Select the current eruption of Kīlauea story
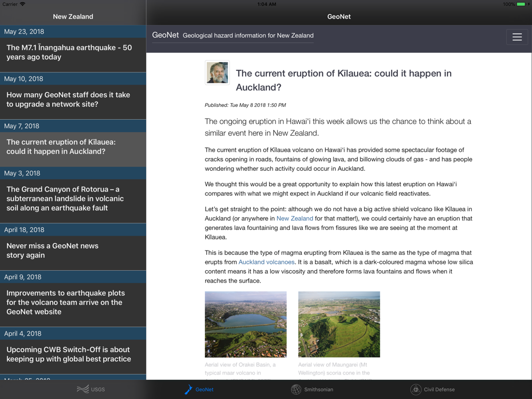This screenshot has width=532, height=399. (73, 149)
